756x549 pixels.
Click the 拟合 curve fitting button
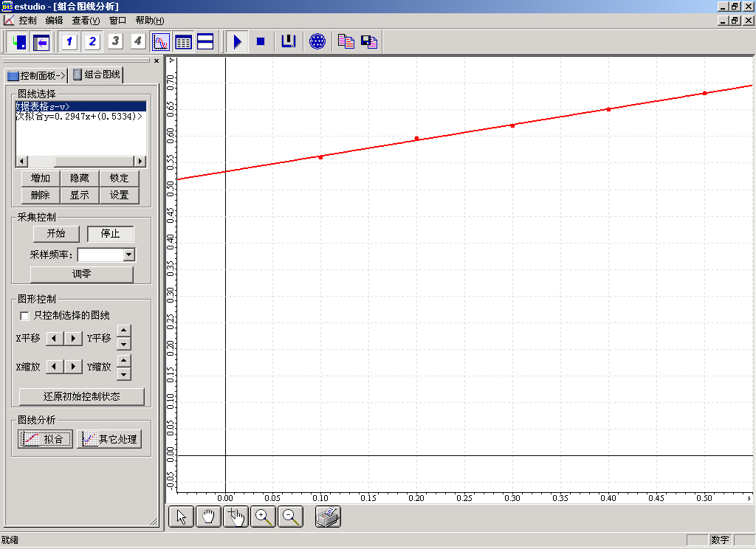[x=46, y=439]
